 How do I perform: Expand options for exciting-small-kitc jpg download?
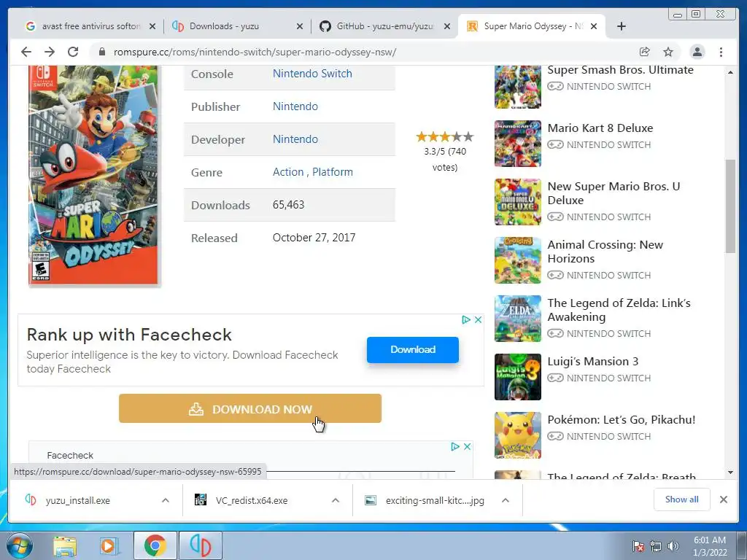[506, 500]
